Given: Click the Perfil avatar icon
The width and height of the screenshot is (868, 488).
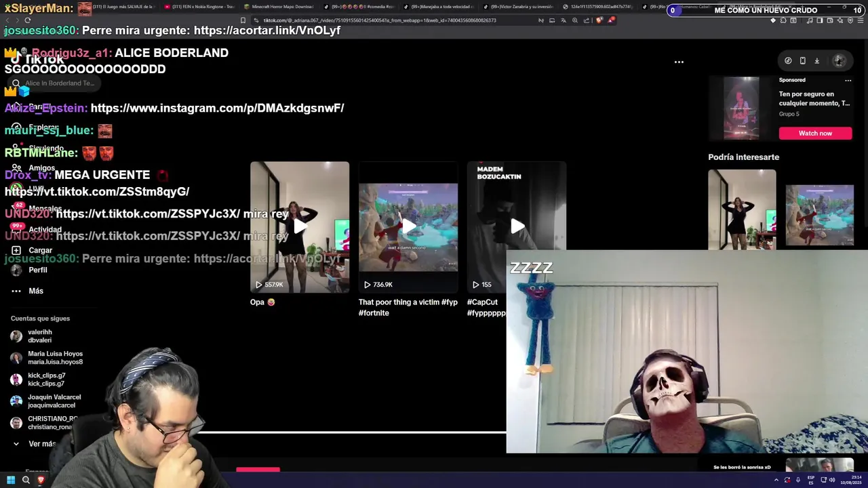Looking at the screenshot, I should pos(16,270).
